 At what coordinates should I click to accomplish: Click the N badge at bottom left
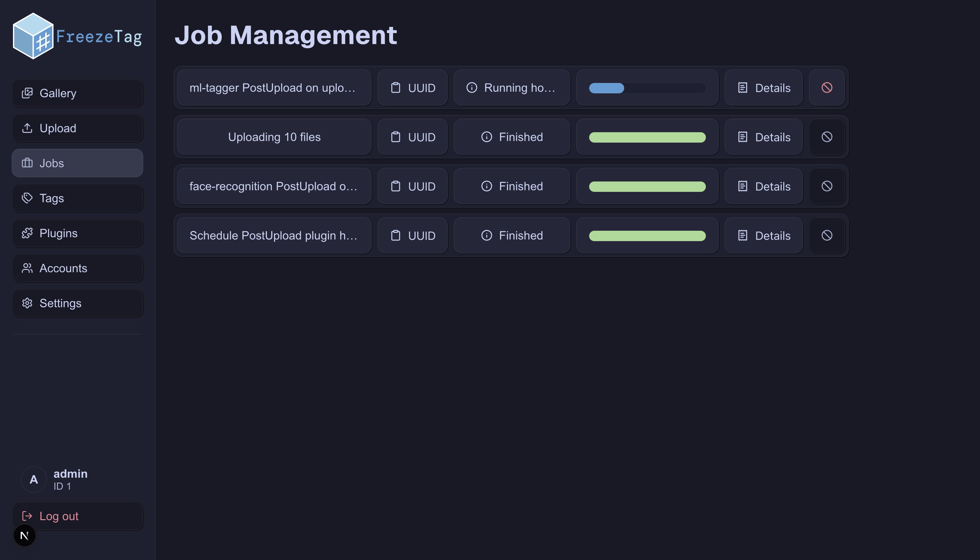click(x=24, y=535)
